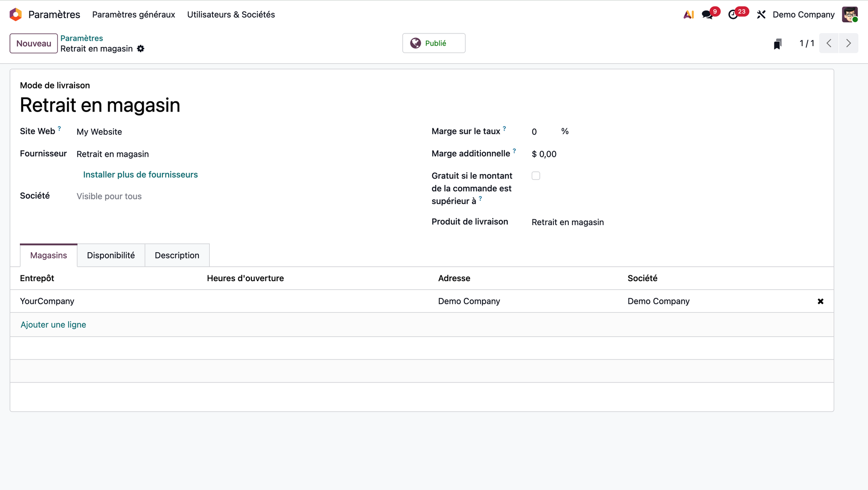Switch to the Disponibilité tab
This screenshot has width=868, height=490.
tap(111, 255)
